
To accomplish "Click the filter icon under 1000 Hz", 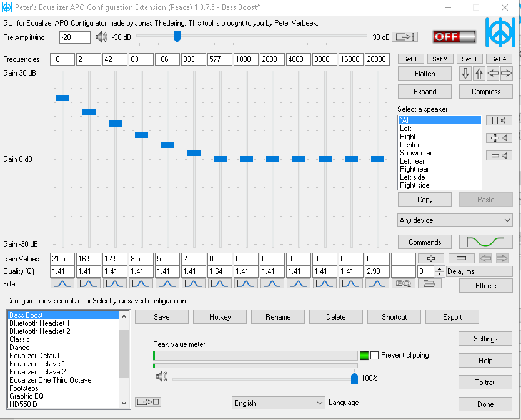I will point(246,283).
